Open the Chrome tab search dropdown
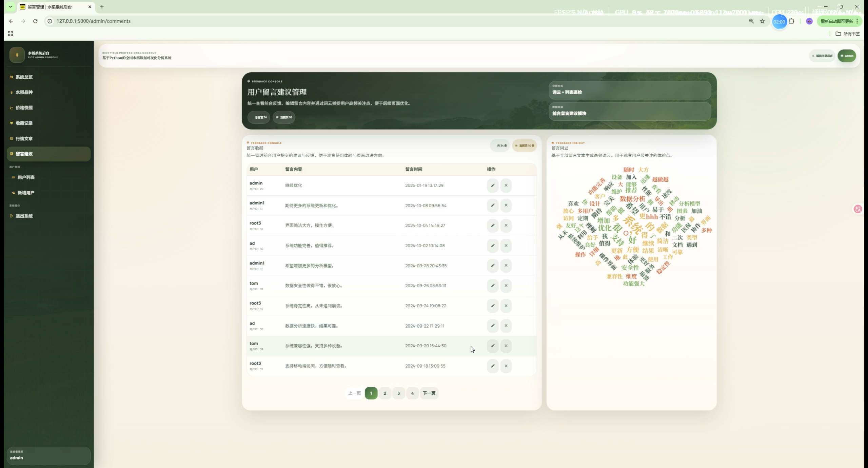Screen dimensions: 868x468 coord(11,7)
